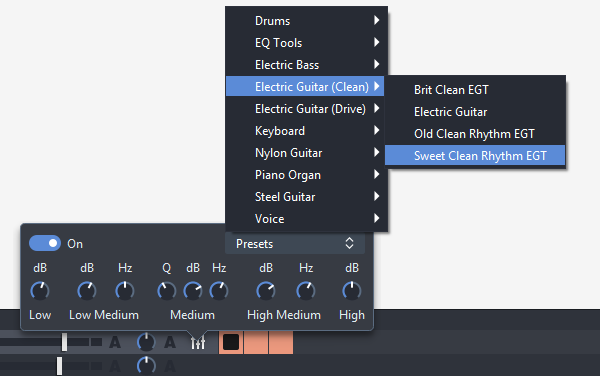This screenshot has width=600, height=376.
Task: Click the Low Medium Hz knob
Action: (x=125, y=291)
